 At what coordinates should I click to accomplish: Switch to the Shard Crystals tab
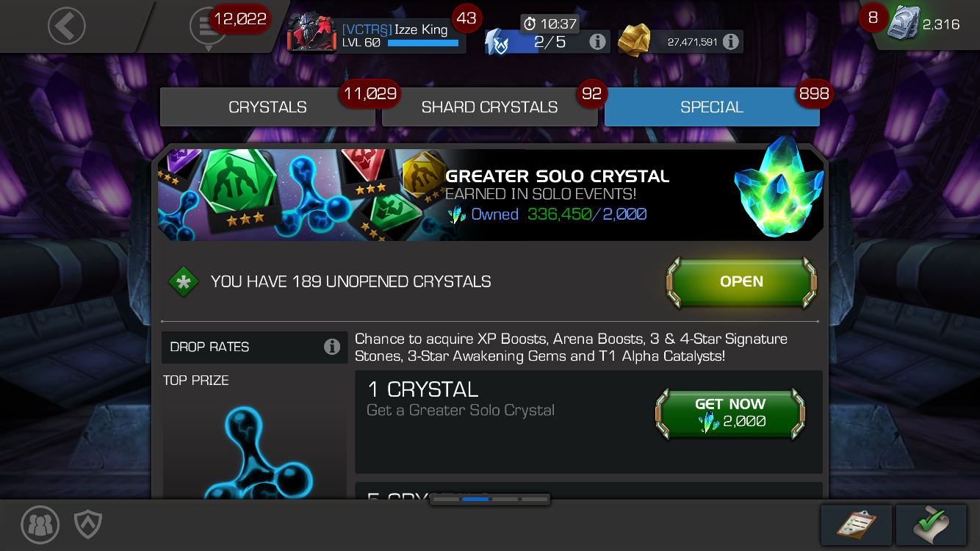pos(489,107)
